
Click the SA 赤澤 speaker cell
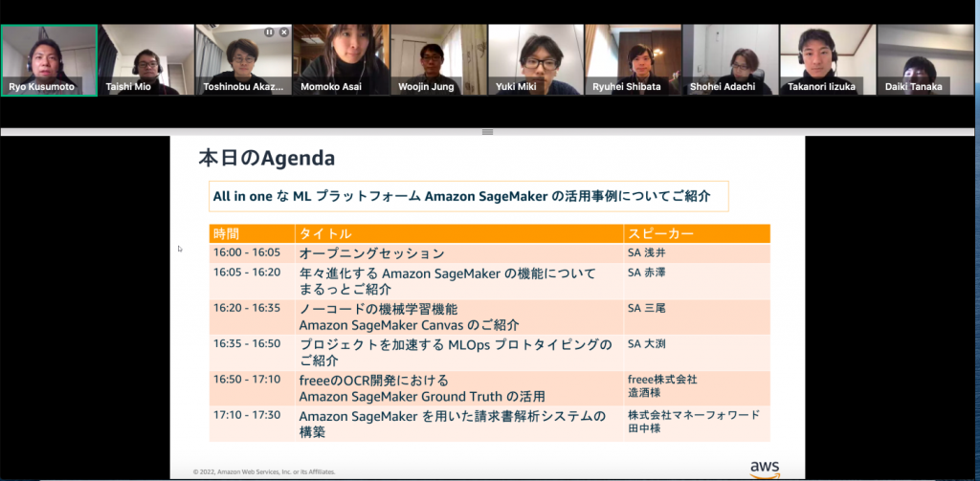click(x=697, y=281)
